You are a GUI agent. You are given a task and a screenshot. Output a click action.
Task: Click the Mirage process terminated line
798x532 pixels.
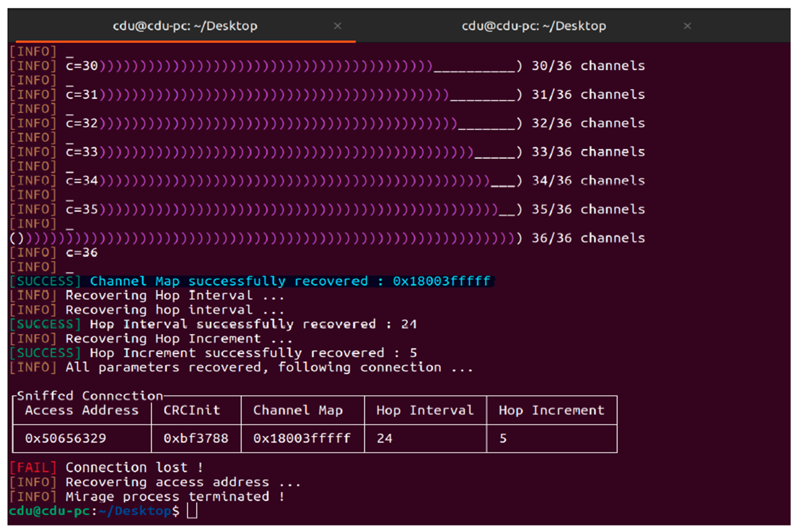point(175,497)
